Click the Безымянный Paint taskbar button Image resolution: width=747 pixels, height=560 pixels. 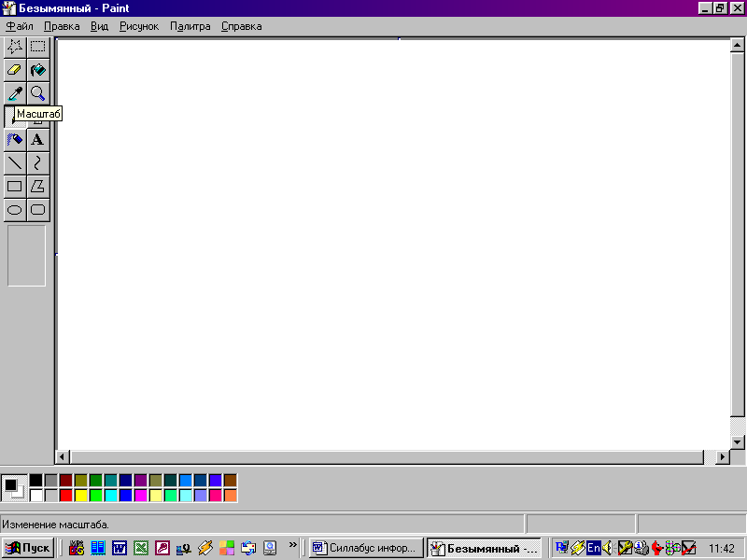tap(484, 548)
